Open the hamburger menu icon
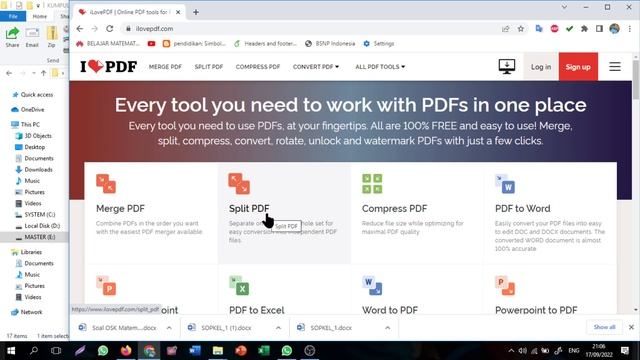Viewport: 640px width, 360px height. [615, 67]
